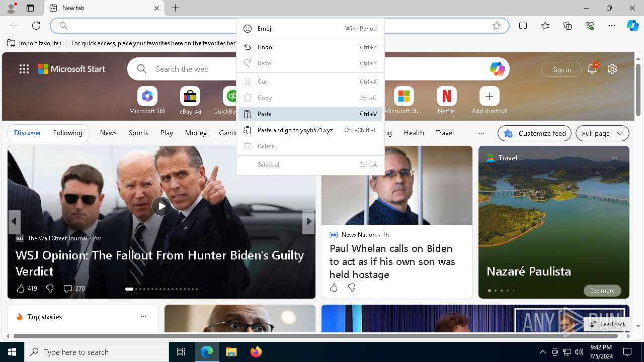The height and width of the screenshot is (362, 644).
Task: Open File Explorer from the taskbar
Action: point(231,352)
